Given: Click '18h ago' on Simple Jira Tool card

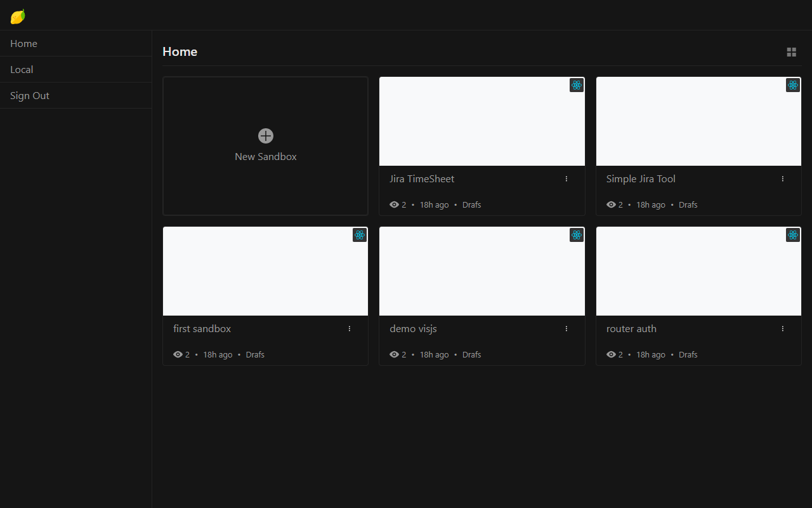Looking at the screenshot, I should (x=651, y=204).
